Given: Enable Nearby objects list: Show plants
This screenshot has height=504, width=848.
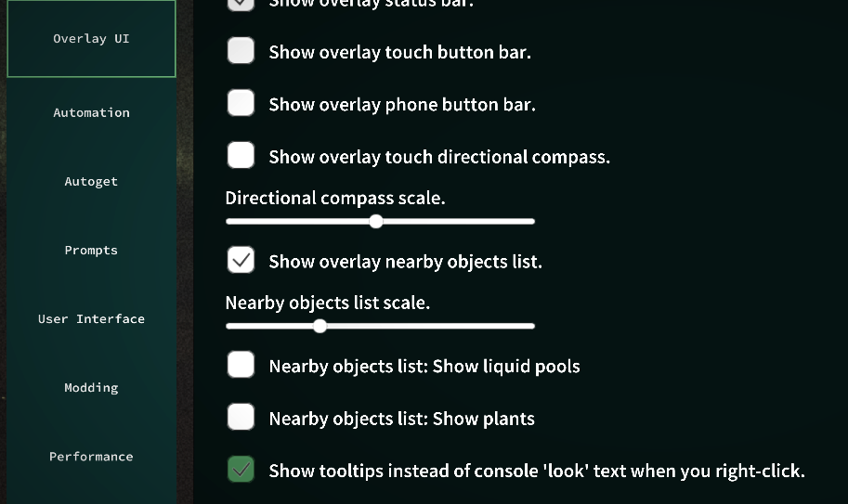Looking at the screenshot, I should coord(241,417).
